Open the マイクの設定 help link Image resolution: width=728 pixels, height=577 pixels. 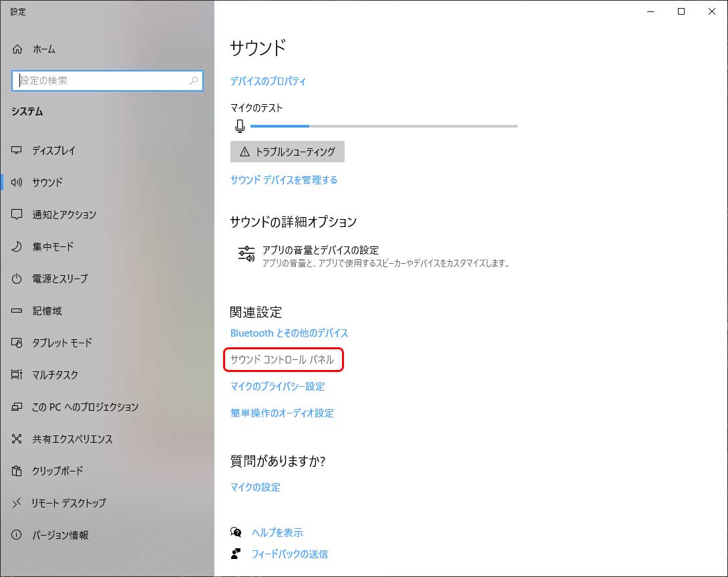click(x=255, y=488)
